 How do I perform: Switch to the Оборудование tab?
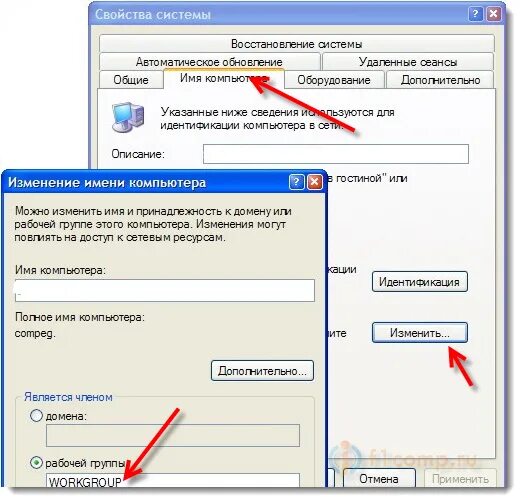click(334, 80)
